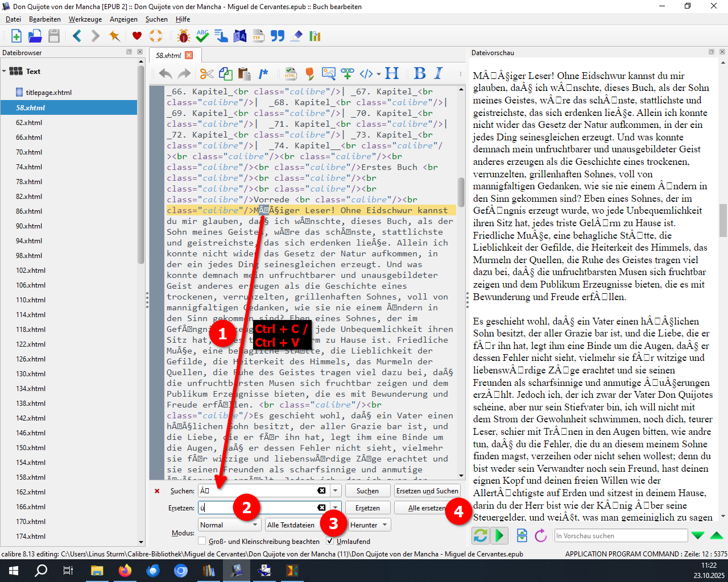Insert a hyperlink with the chain icon
Image resolution: width=728 pixels, height=582 pixels.
[348, 74]
